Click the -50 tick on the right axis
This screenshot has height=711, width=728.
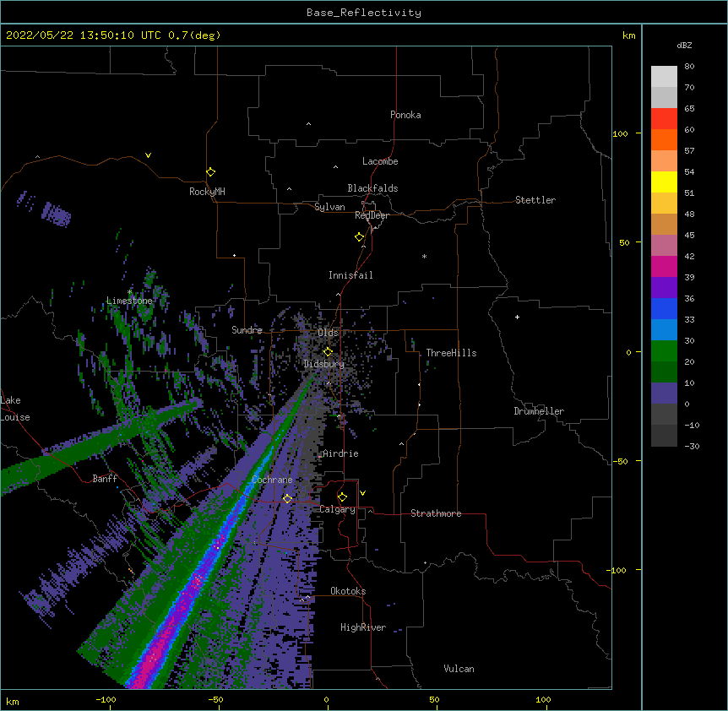620,461
